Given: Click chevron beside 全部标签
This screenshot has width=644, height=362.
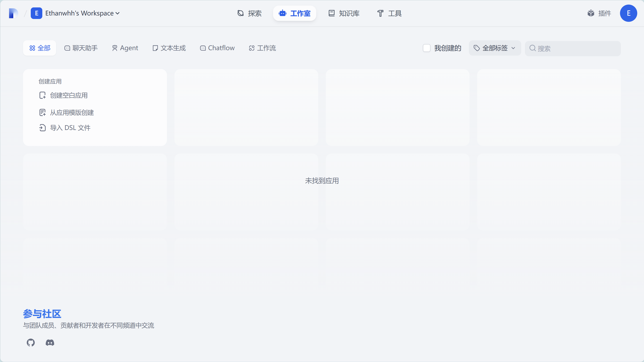Looking at the screenshot, I should [513, 48].
